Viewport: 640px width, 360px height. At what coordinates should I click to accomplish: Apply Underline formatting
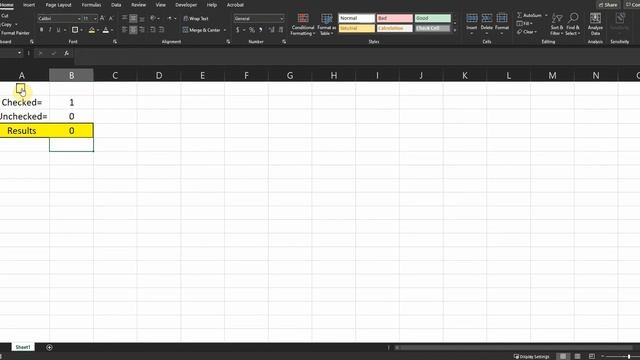58,30
